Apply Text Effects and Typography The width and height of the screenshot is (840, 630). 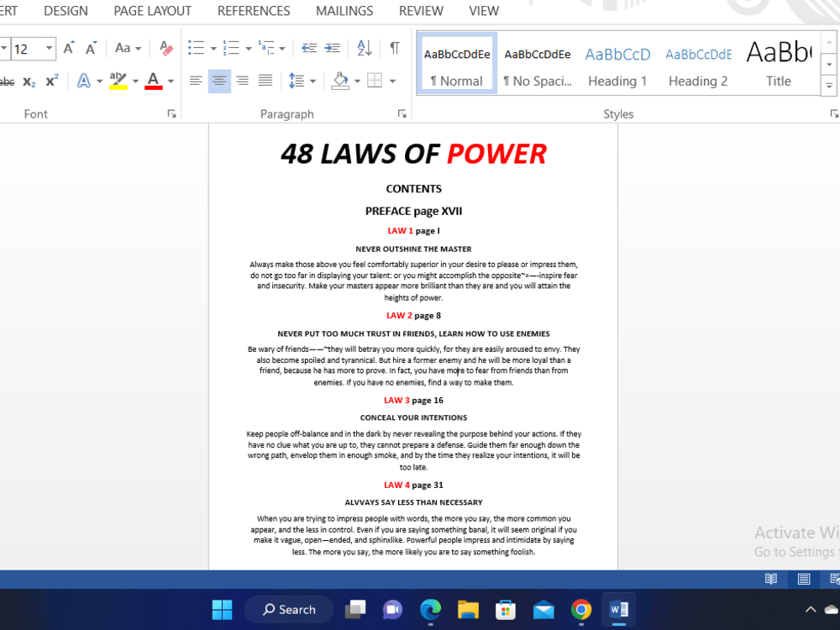click(83, 81)
